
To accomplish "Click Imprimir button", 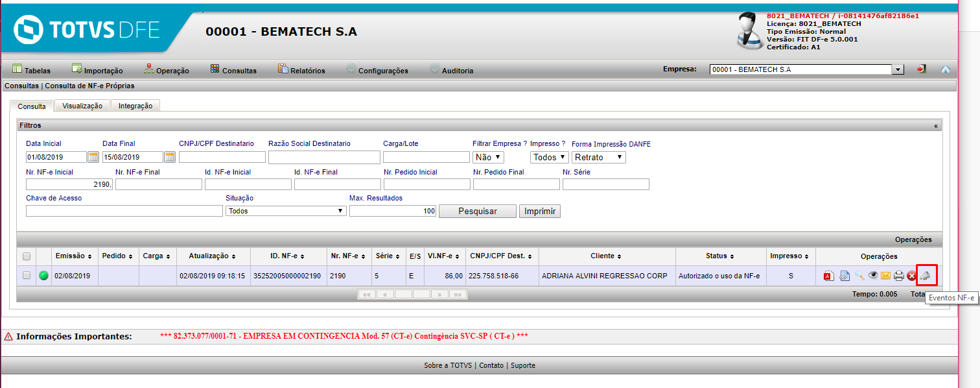I will click(x=540, y=211).
